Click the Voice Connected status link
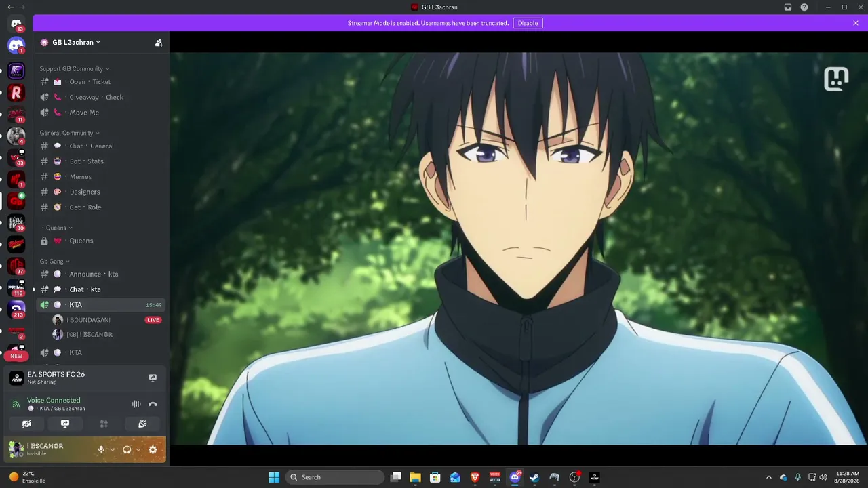868x488 pixels. point(54,400)
